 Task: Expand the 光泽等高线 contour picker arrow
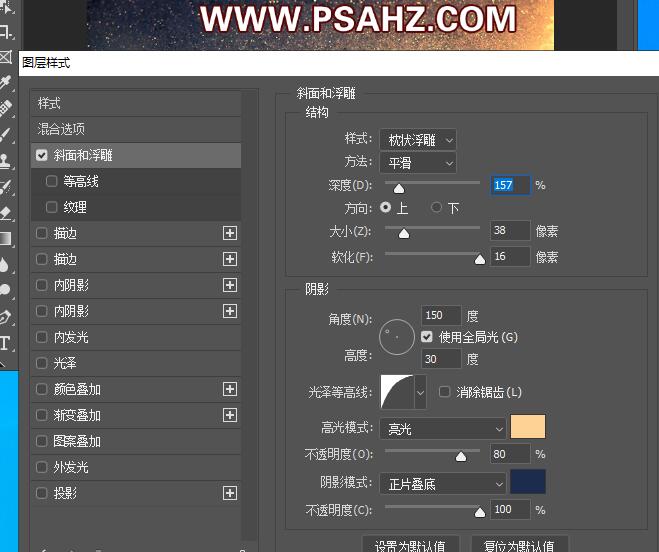[420, 393]
